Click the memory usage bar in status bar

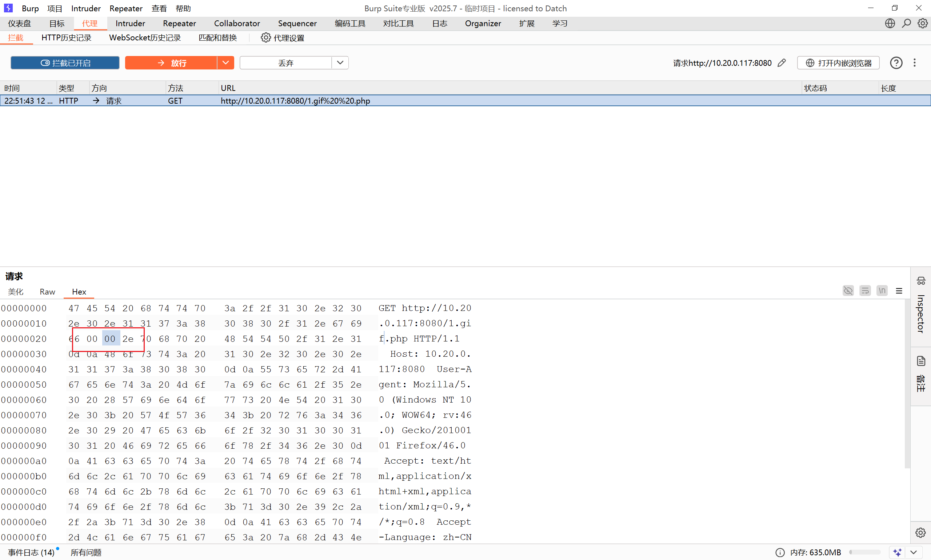coord(864,552)
